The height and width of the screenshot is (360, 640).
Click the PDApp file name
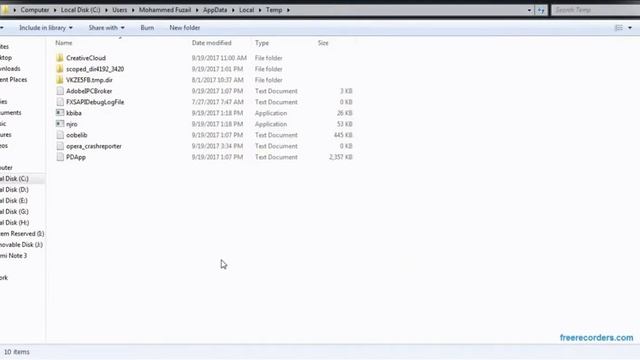tap(76, 157)
